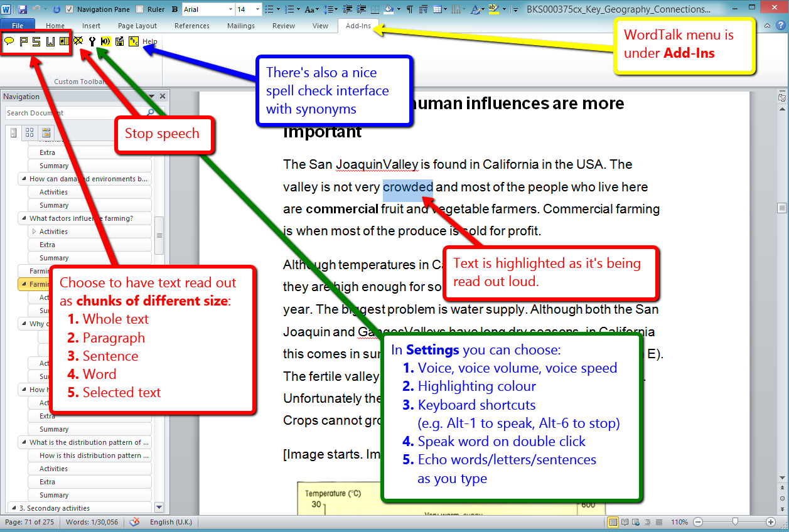Browse headings tab in Navigation pane

[14, 132]
